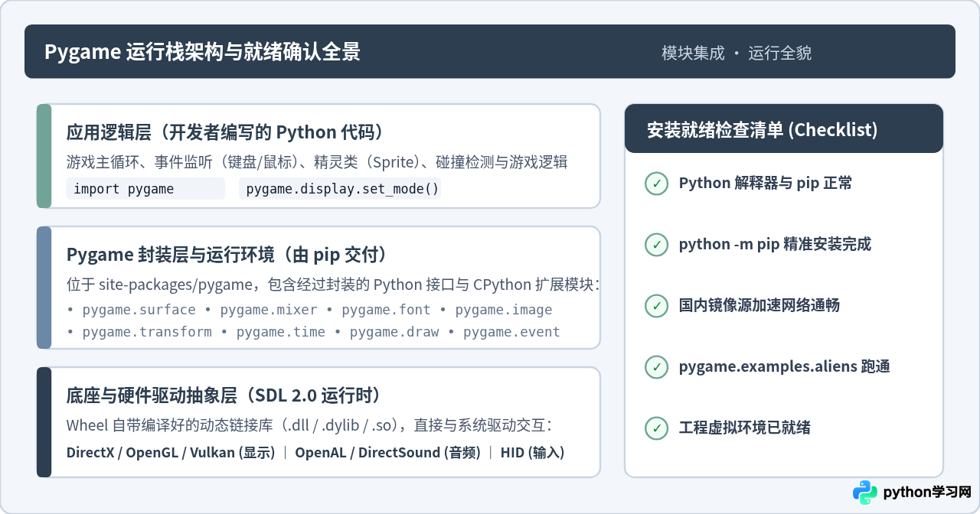Click the checkmark beside pygame.examples.aliens 跑通
The width and height of the screenshot is (980, 514).
click(656, 367)
